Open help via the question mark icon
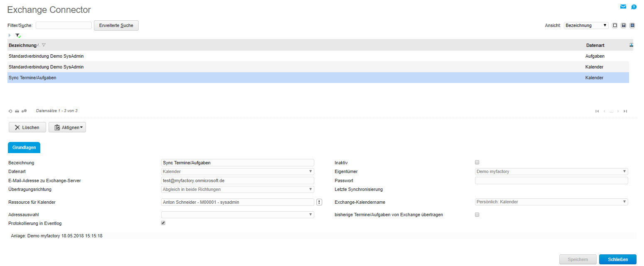The height and width of the screenshot is (266, 644). pyautogui.click(x=634, y=7)
